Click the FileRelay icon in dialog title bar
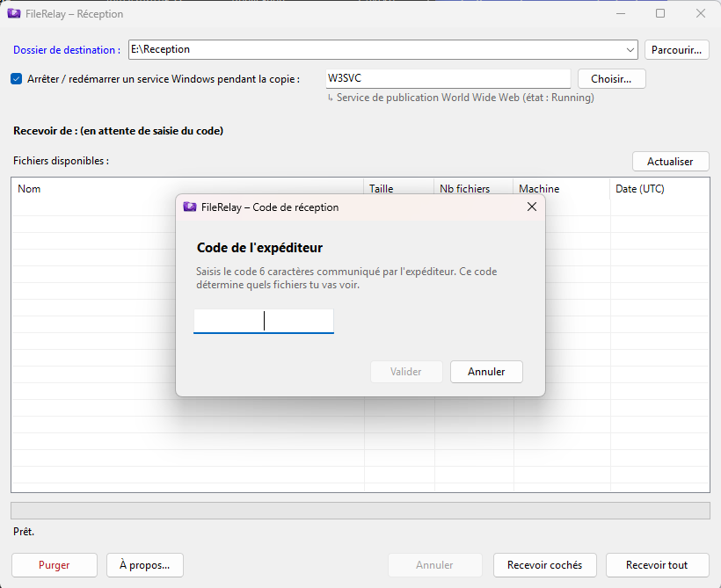The width and height of the screenshot is (721, 588). pyautogui.click(x=190, y=207)
